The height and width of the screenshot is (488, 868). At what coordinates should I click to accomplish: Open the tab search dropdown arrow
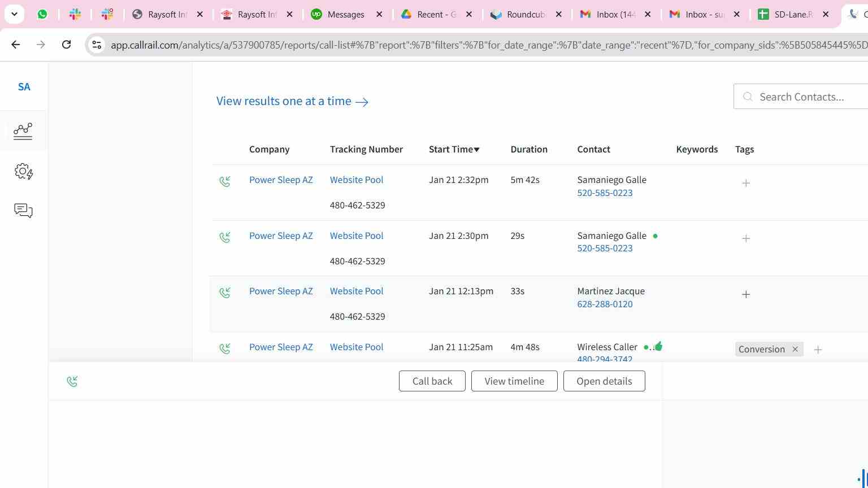14,14
